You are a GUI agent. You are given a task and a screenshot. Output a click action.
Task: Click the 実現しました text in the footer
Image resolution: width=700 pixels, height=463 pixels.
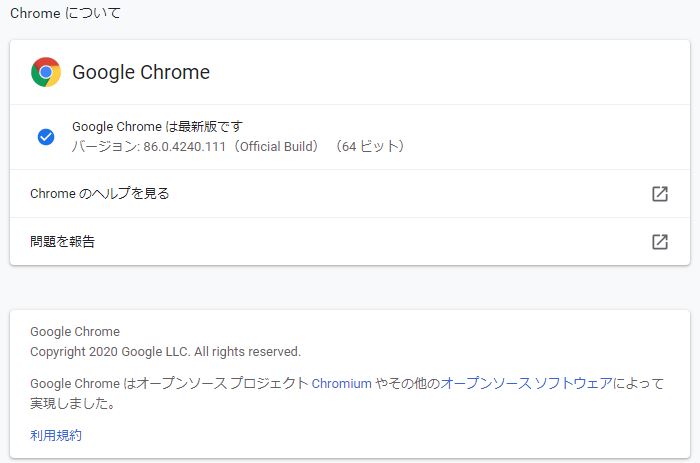72,405
